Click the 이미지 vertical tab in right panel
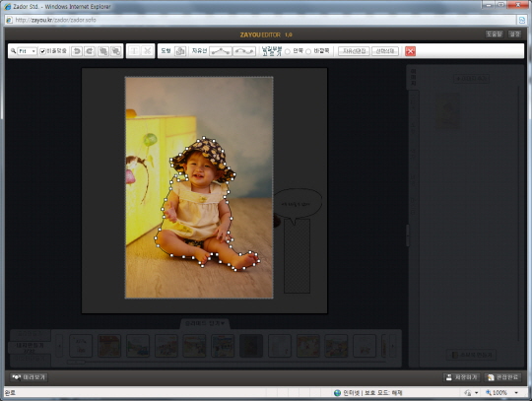 click(413, 78)
